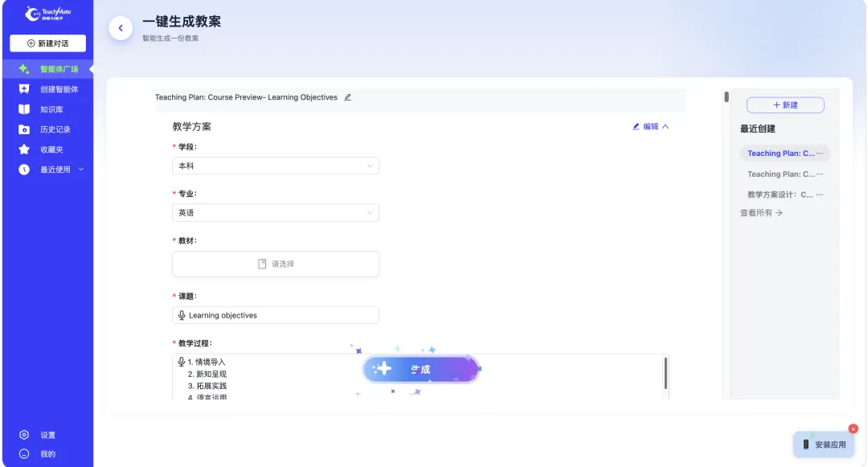Click the Teaching Plan: Course Preview title text

click(x=246, y=97)
